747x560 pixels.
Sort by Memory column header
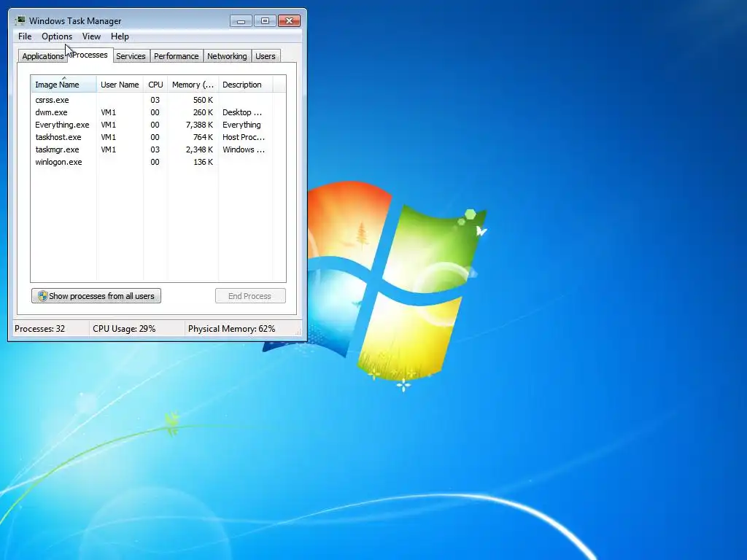tap(193, 85)
